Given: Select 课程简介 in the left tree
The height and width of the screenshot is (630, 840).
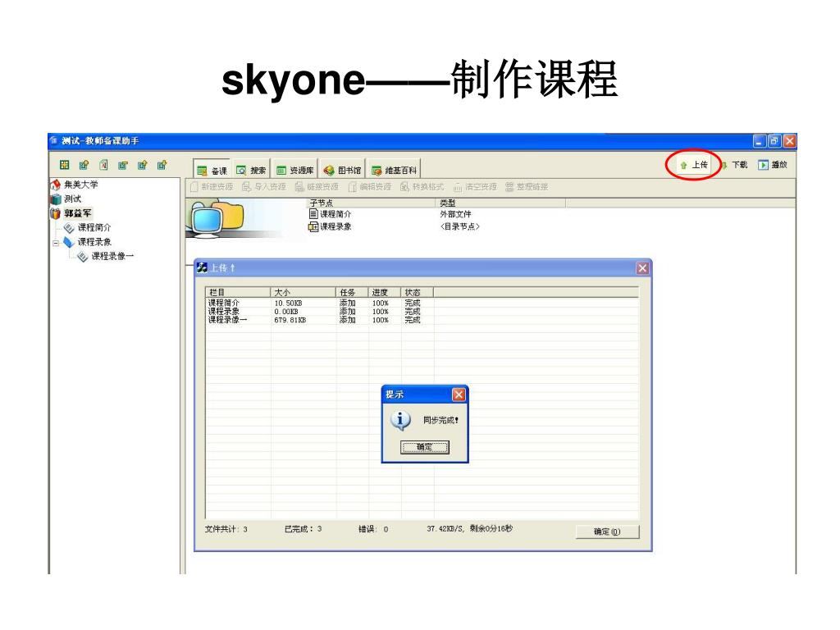Looking at the screenshot, I should coord(94,228).
